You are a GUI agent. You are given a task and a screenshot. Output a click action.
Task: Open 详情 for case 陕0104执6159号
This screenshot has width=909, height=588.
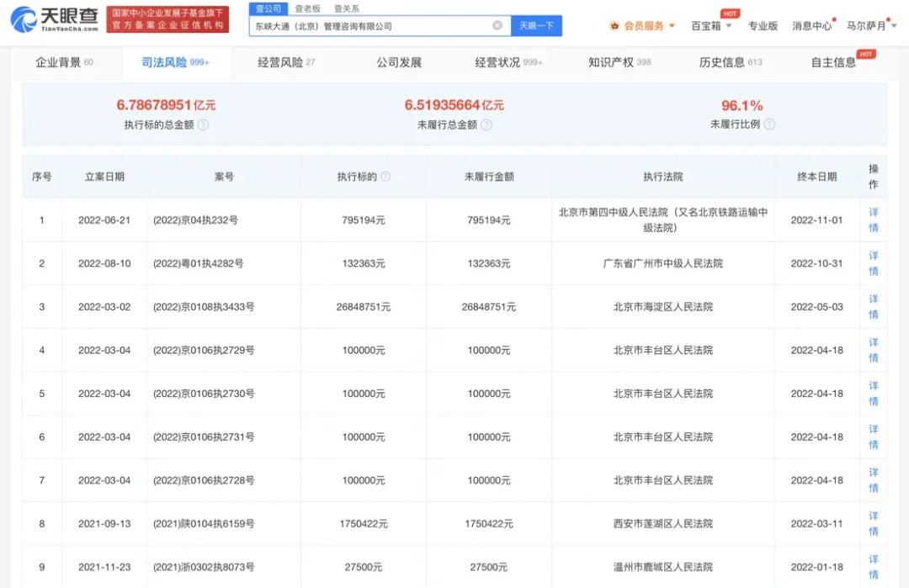(874, 524)
